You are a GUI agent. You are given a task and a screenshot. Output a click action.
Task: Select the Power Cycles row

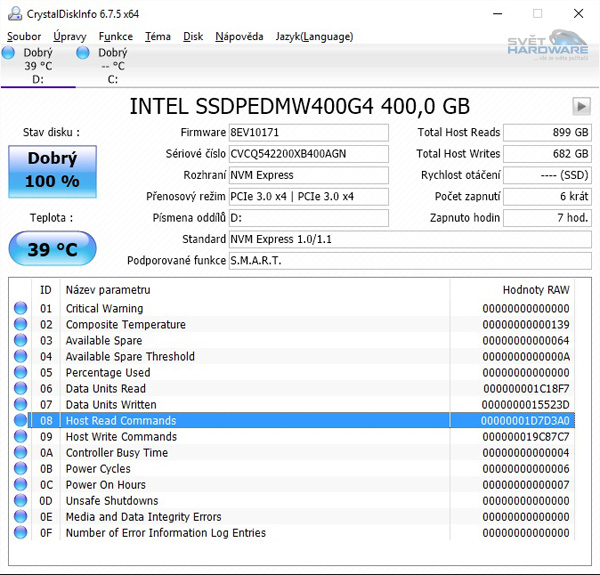point(292,469)
